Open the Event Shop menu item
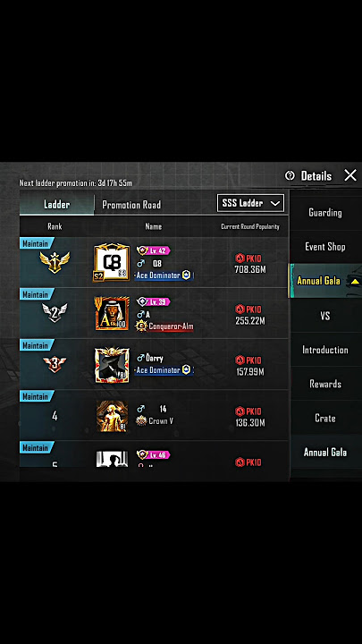The image size is (362, 644). tap(325, 247)
